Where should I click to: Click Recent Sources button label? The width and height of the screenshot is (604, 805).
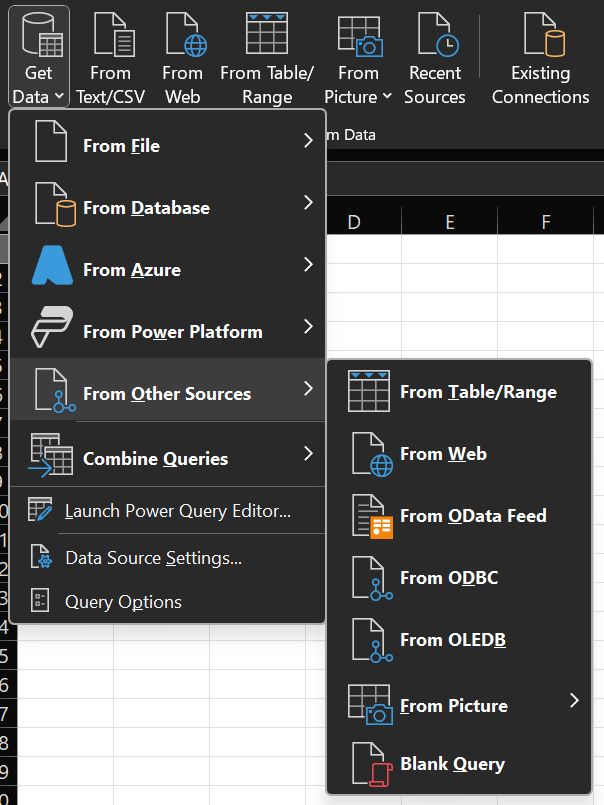435,85
